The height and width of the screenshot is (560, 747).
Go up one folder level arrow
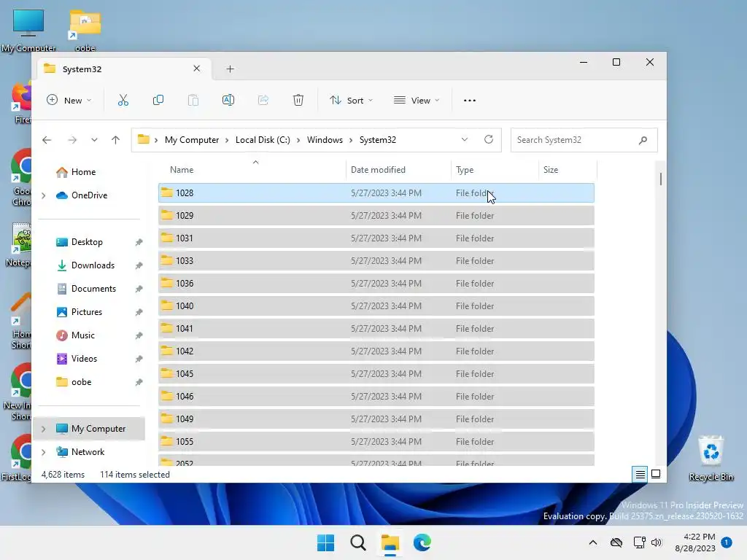click(115, 140)
